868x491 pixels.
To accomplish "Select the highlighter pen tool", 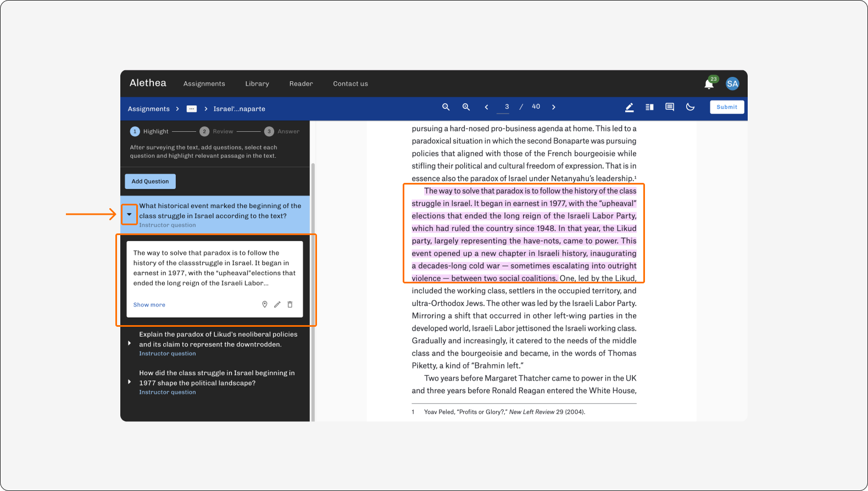I will coord(630,108).
